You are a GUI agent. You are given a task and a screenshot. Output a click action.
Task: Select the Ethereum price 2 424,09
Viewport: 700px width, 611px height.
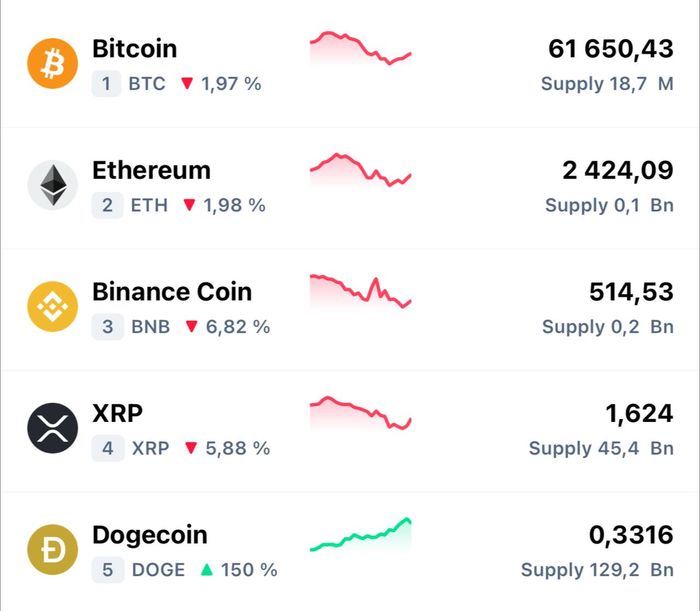[618, 170]
